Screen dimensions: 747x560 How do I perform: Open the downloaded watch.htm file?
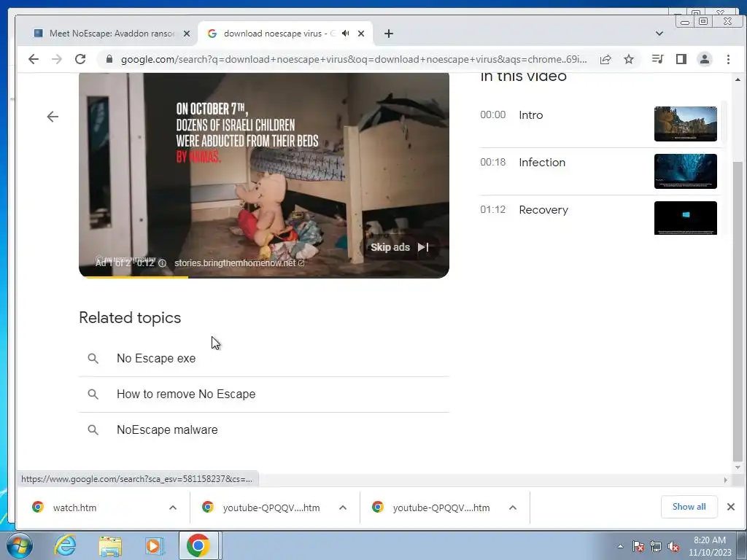[74, 507]
